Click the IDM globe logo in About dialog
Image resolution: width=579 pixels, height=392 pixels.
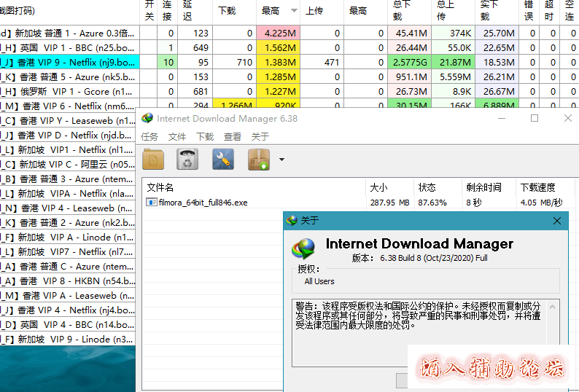[303, 250]
